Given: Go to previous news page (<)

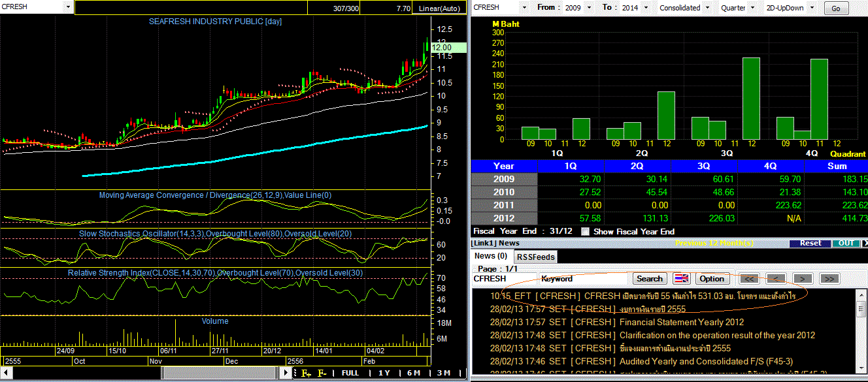Looking at the screenshot, I should [x=775, y=279].
